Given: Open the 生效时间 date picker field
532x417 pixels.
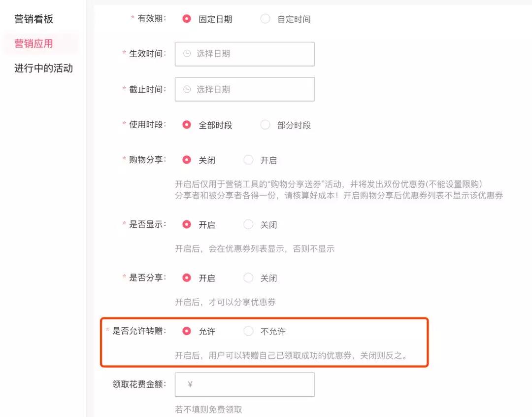Looking at the screenshot, I should [245, 54].
